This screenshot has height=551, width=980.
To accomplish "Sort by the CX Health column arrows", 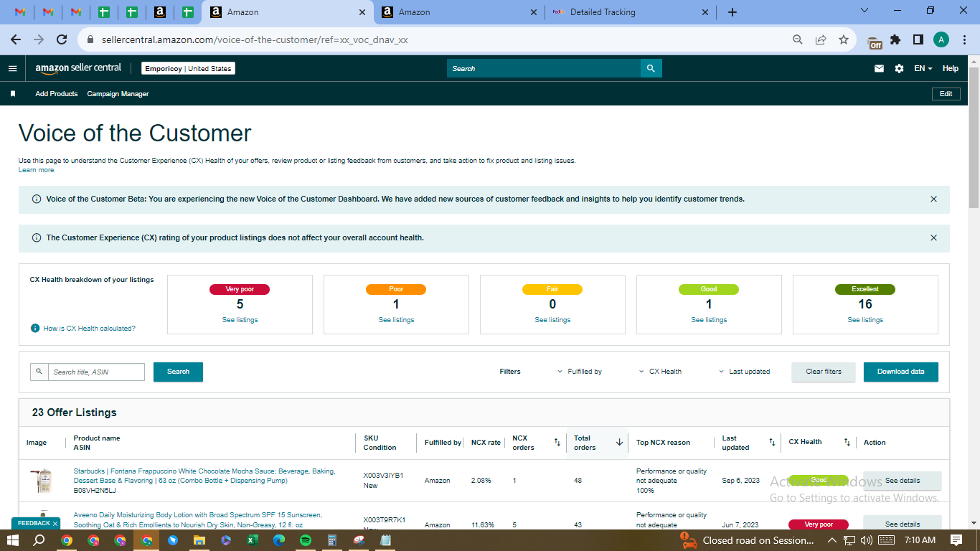I will (x=847, y=443).
